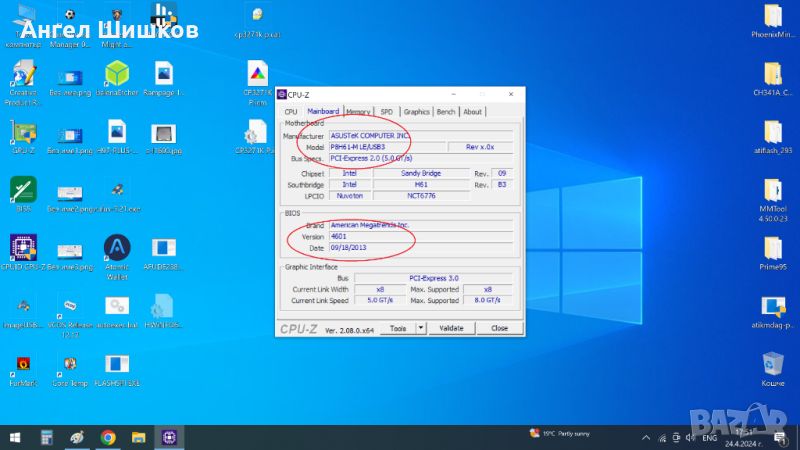The width and height of the screenshot is (800, 450).
Task: Open the Graphics tab
Action: [417, 112]
